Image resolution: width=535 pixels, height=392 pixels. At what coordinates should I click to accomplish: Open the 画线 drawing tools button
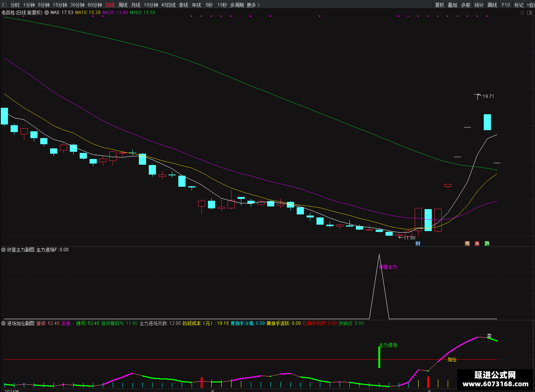[x=492, y=5]
